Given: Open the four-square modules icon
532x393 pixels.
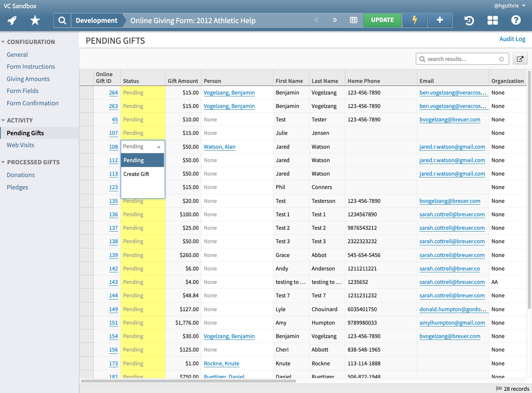Looking at the screenshot, I should (493, 20).
